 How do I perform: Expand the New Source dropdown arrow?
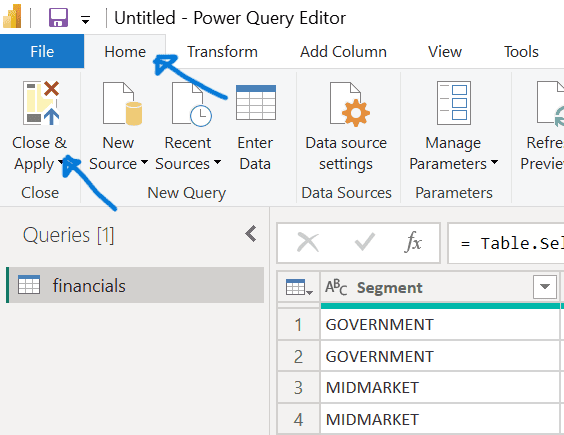(x=144, y=162)
